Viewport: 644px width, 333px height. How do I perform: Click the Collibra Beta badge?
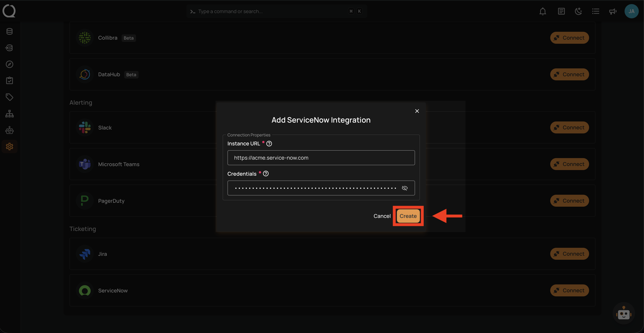pyautogui.click(x=129, y=38)
